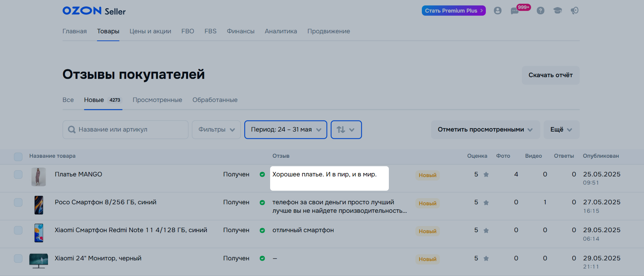644x276 pixels.
Task: Click the Стать Premium Plus button
Action: tap(454, 11)
